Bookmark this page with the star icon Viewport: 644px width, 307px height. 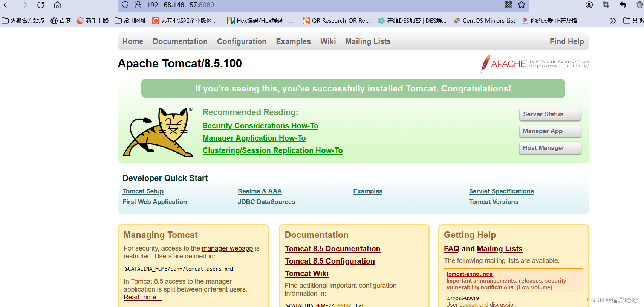pyautogui.click(x=522, y=5)
